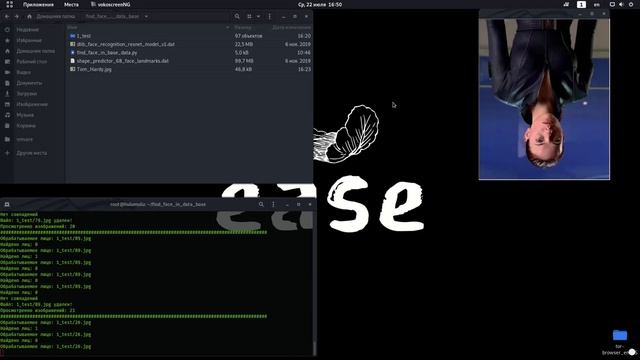This screenshot has height=360, width=640.
Task: Click the workspace indicator numbered 1
Action: (x=581, y=4)
